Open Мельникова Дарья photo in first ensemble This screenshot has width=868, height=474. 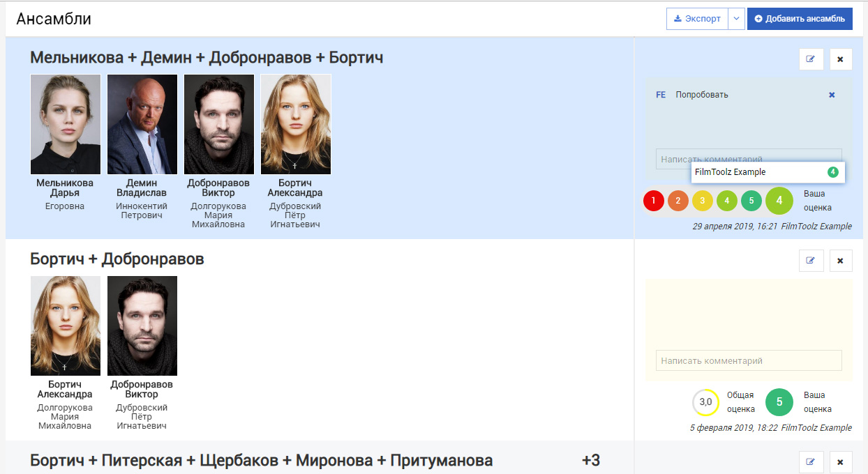(66, 124)
